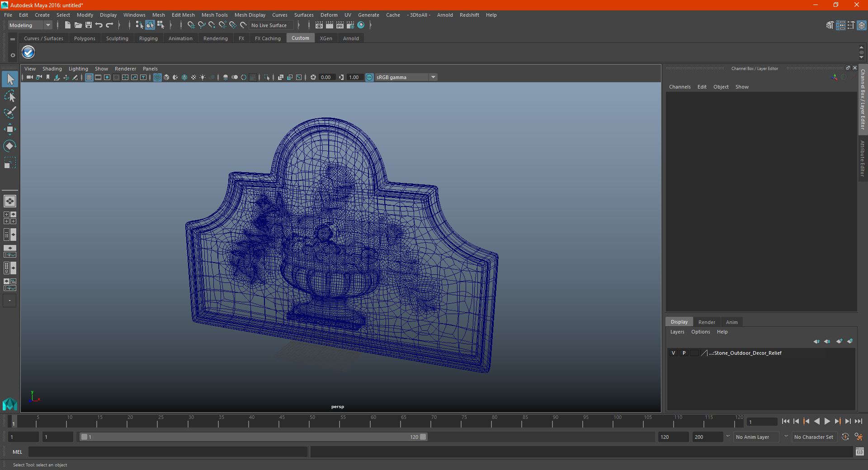Viewport: 868px width, 470px height.
Task: Click the layer color swatch for Stone_Outdoor_Decor_Relief
Action: pyautogui.click(x=704, y=353)
